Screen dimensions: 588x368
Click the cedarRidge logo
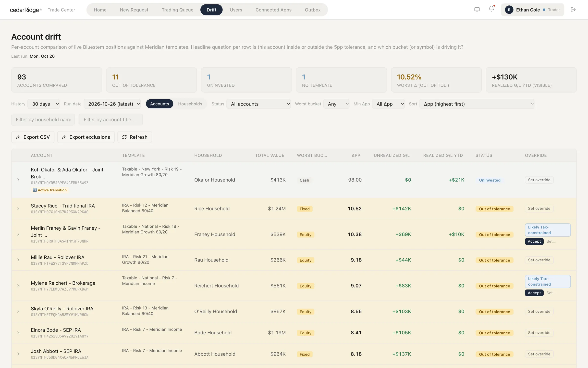(26, 10)
